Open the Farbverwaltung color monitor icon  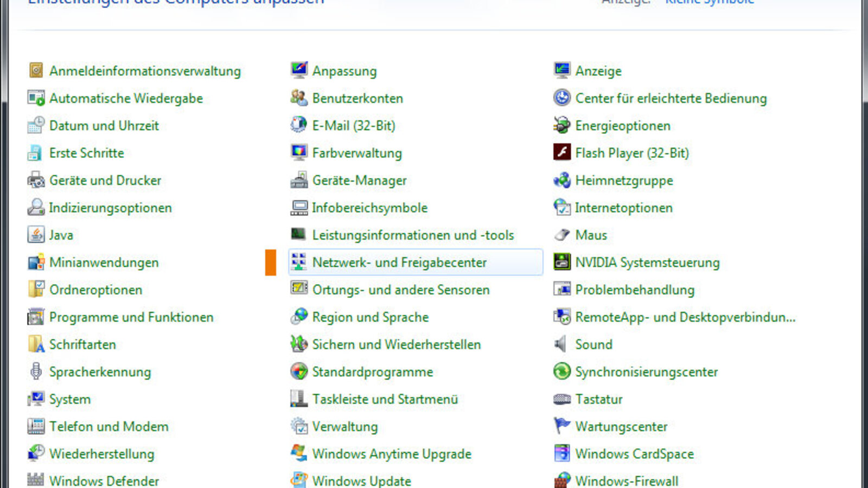coord(299,153)
